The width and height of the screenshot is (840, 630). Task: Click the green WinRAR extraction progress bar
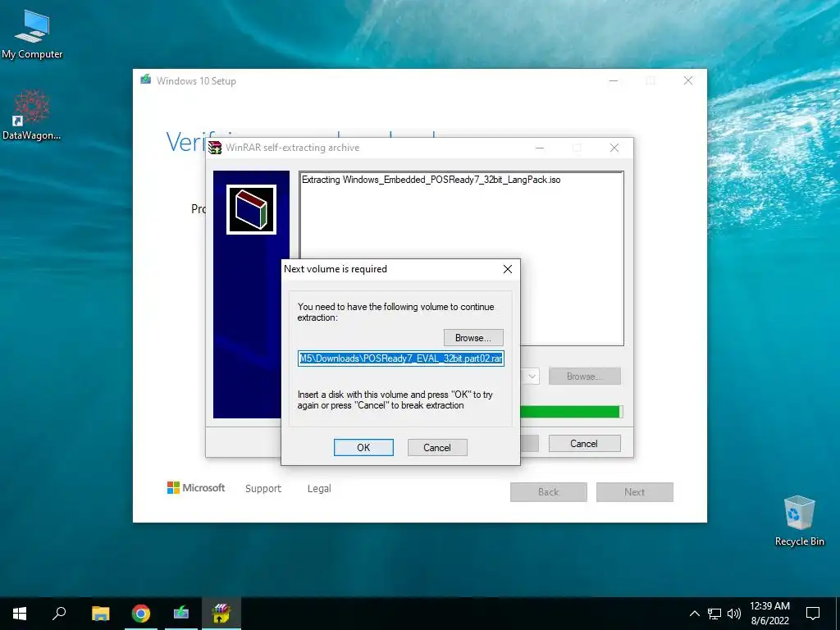coord(571,412)
